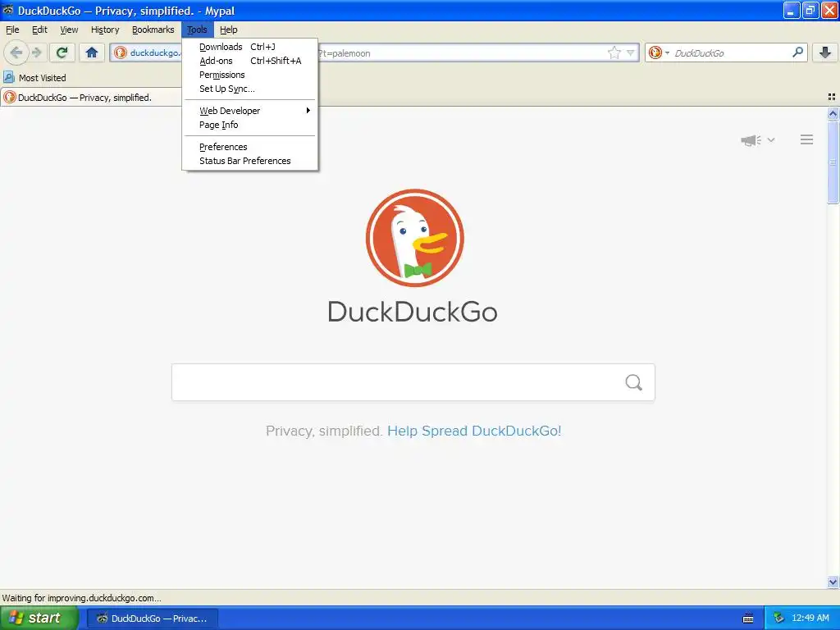Click the system tray network icon
Image resolution: width=840 pixels, height=630 pixels.
(778, 618)
